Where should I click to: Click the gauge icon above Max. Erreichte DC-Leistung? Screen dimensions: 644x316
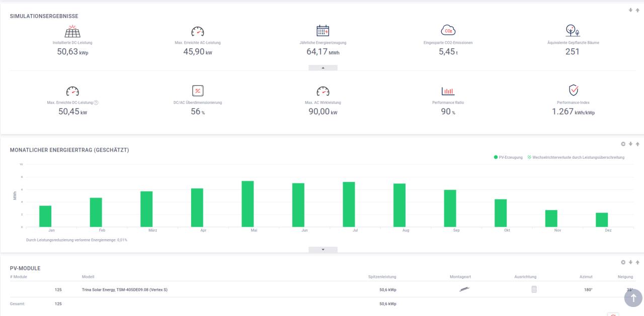tap(72, 91)
